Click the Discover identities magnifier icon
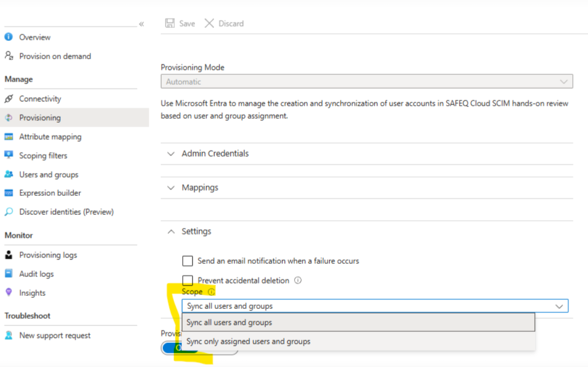The width and height of the screenshot is (588, 367). (x=8, y=212)
